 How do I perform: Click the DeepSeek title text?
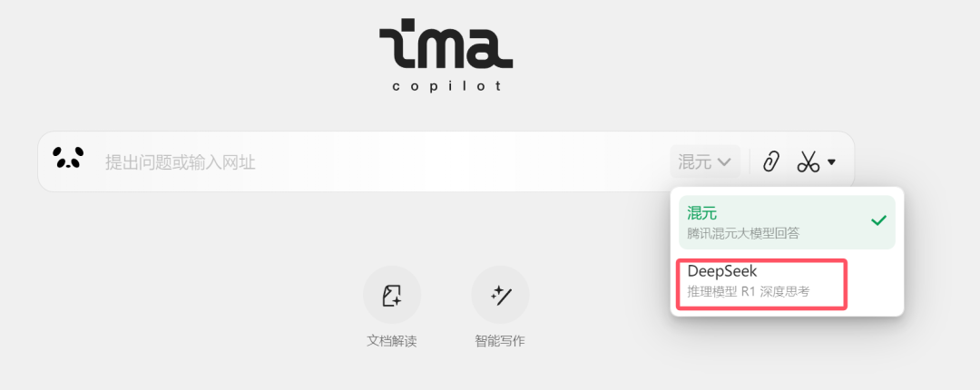point(722,271)
